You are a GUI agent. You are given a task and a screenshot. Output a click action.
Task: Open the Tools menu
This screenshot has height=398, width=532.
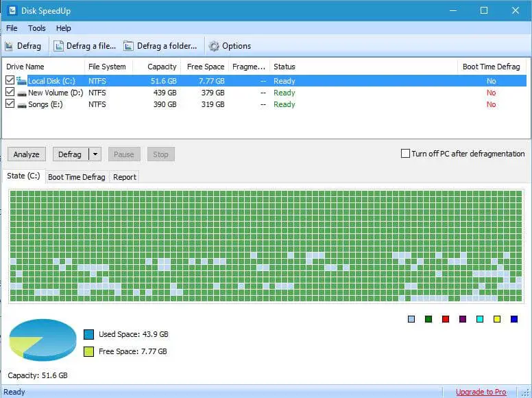[36, 28]
